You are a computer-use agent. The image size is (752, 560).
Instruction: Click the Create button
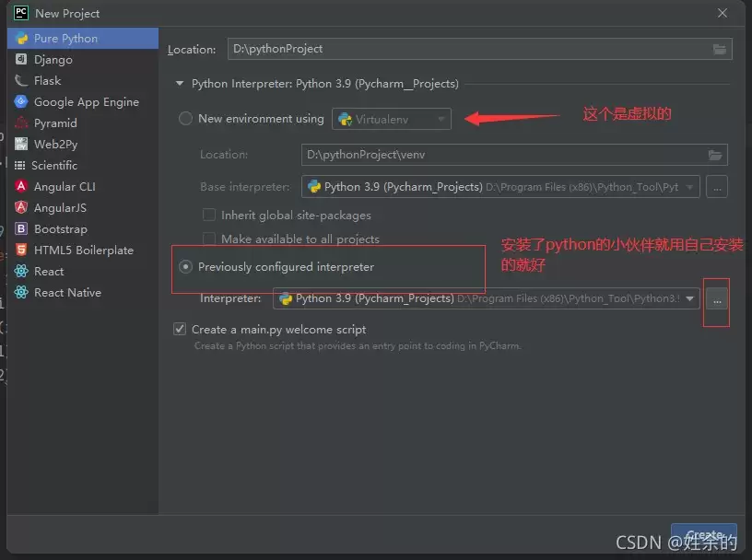[x=703, y=534]
